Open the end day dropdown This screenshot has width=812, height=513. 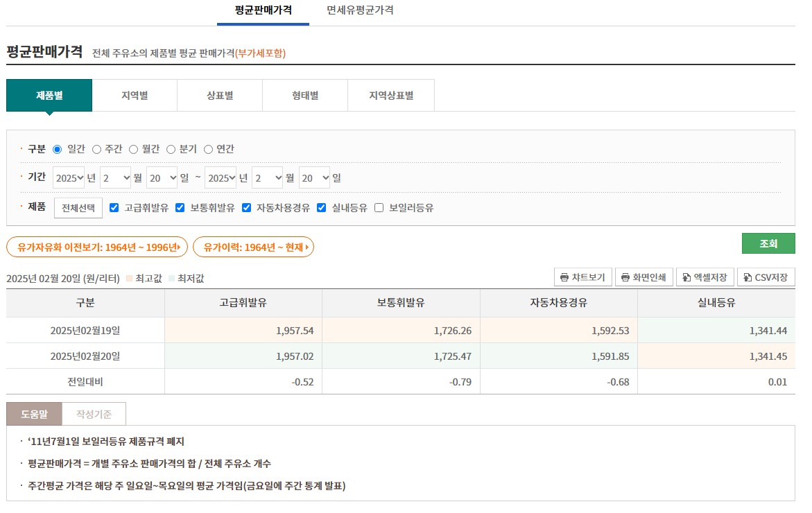(x=314, y=177)
